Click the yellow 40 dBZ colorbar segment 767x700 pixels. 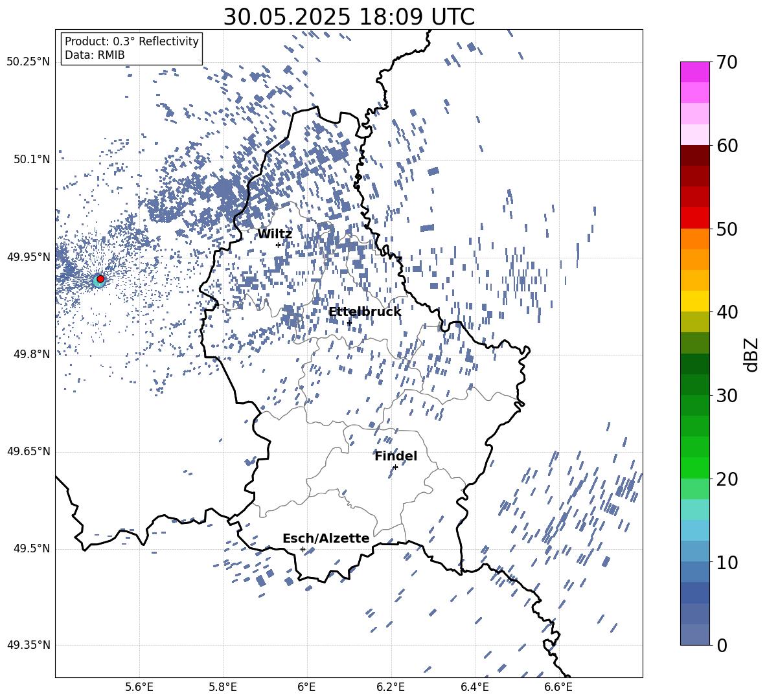694,301
